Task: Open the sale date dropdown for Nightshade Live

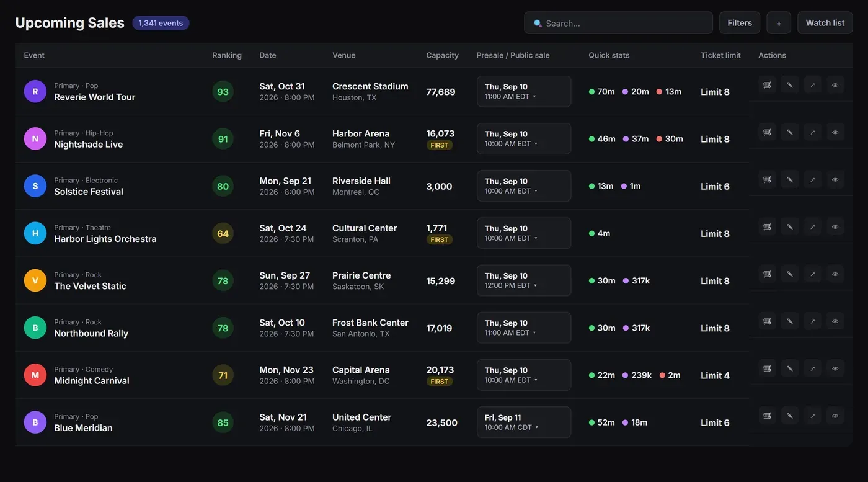Action: pyautogui.click(x=524, y=138)
